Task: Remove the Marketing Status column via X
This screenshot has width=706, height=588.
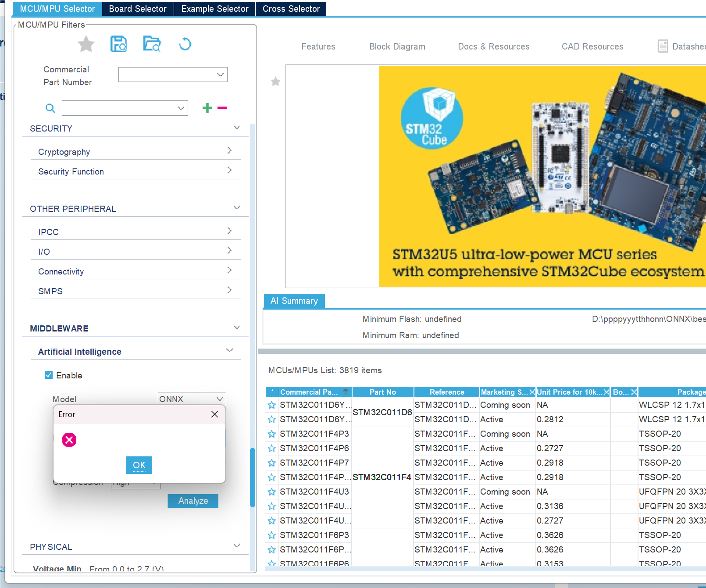Action: [x=532, y=392]
